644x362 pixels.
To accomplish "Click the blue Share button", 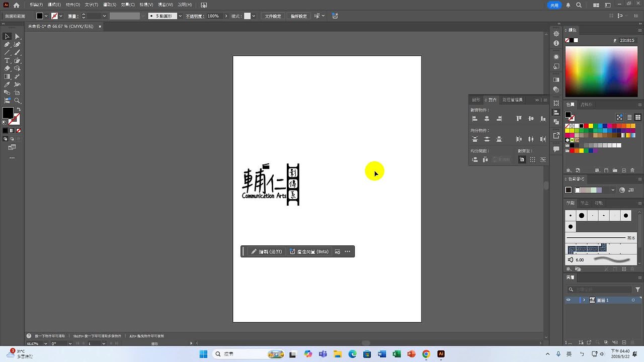I will coord(554,5).
